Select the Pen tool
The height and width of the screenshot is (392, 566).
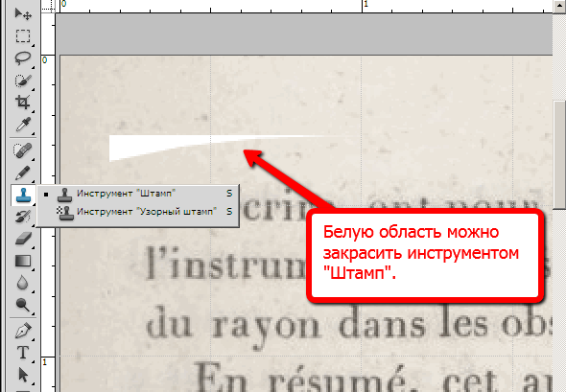(23, 331)
